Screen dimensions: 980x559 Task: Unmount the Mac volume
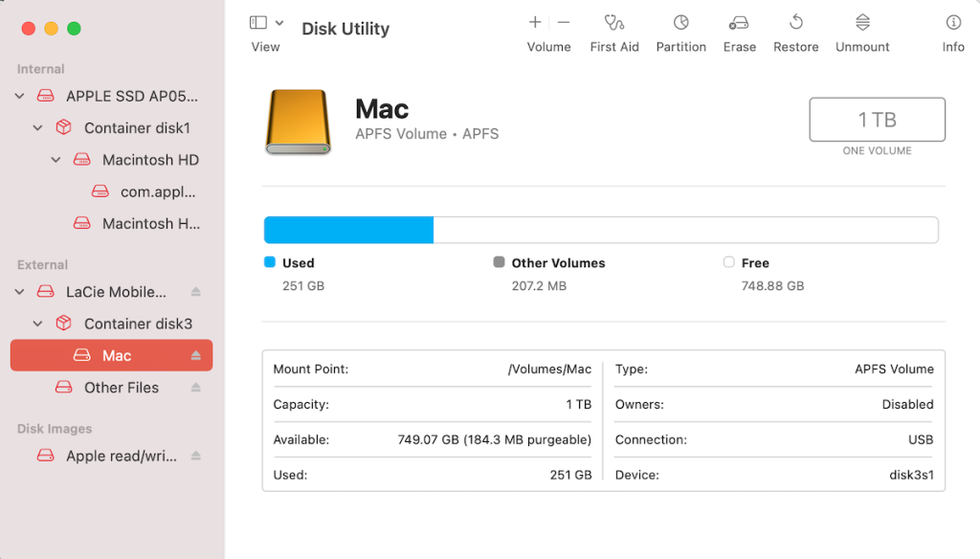pos(861,29)
